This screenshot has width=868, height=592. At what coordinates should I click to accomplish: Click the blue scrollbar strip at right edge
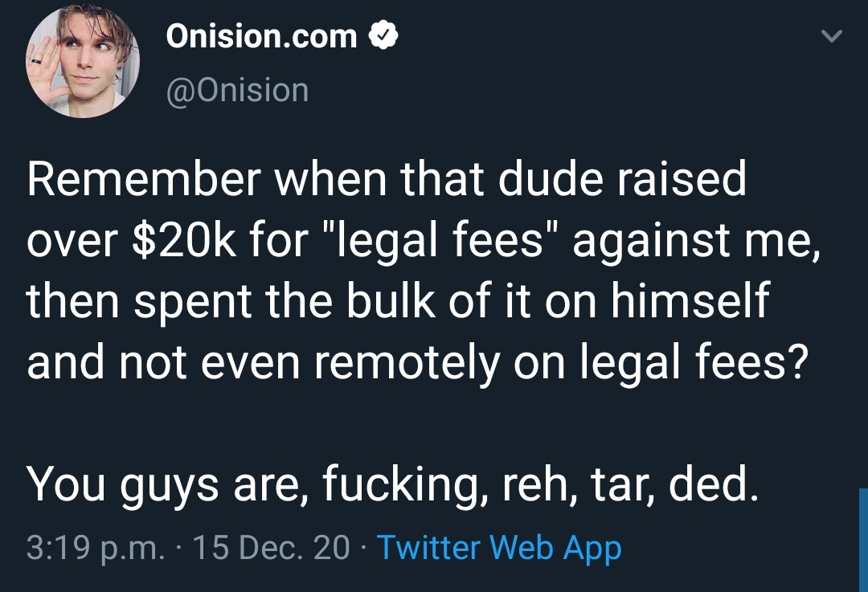click(x=863, y=540)
